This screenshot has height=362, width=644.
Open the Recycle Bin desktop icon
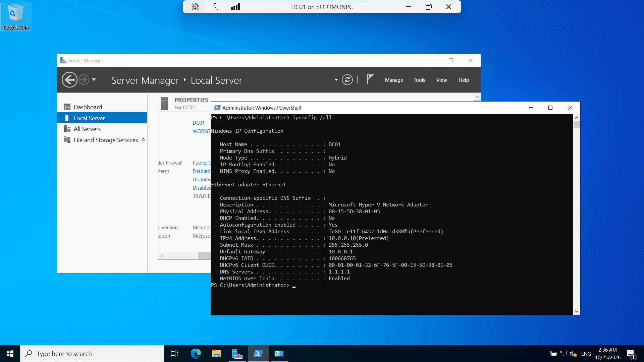tap(16, 16)
